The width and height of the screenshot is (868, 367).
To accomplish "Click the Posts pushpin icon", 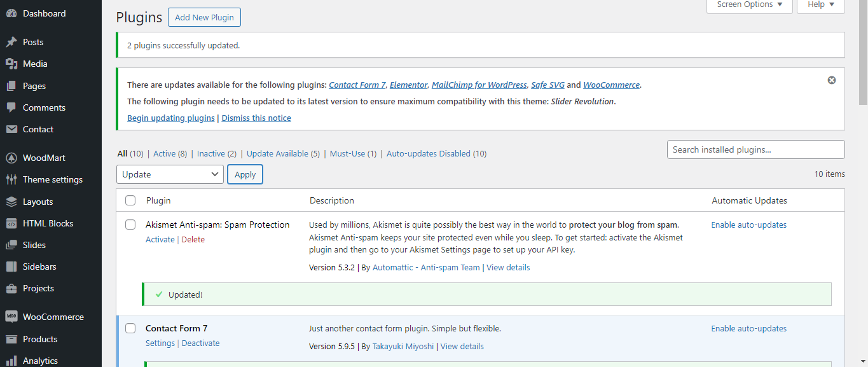I will [x=11, y=42].
